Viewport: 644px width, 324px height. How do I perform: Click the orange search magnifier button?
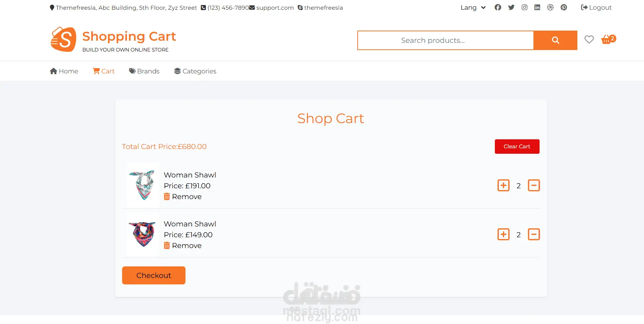(x=555, y=40)
